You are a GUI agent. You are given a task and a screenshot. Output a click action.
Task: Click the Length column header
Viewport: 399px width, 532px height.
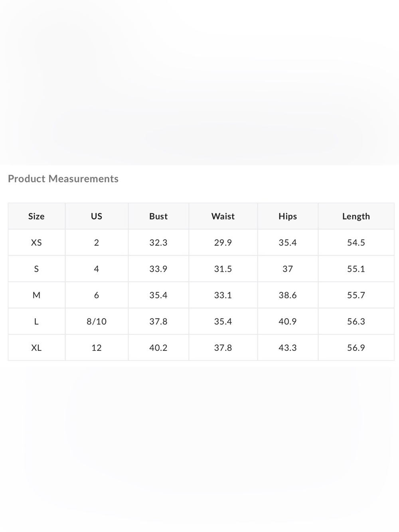pyautogui.click(x=356, y=216)
